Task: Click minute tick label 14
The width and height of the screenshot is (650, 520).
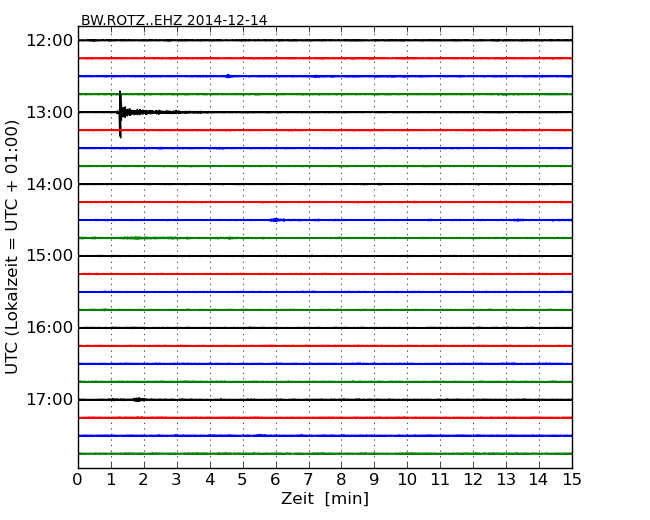Action: tap(538, 480)
